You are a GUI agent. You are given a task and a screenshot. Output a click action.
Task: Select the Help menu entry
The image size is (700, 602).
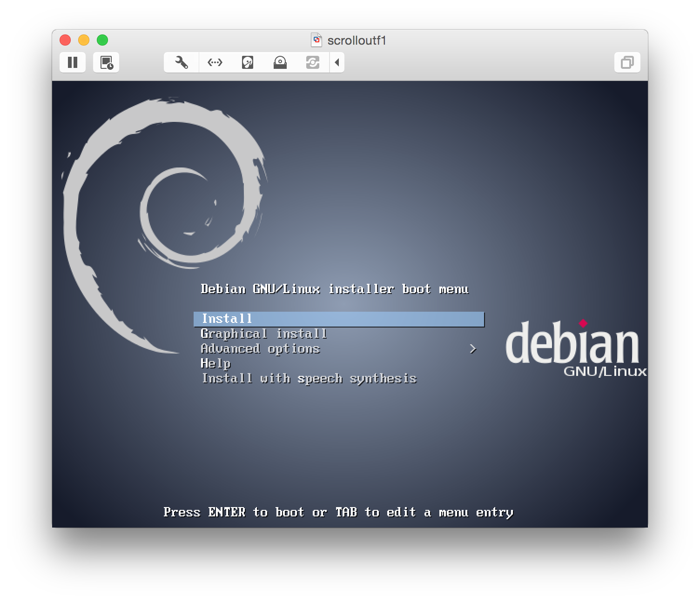(215, 363)
